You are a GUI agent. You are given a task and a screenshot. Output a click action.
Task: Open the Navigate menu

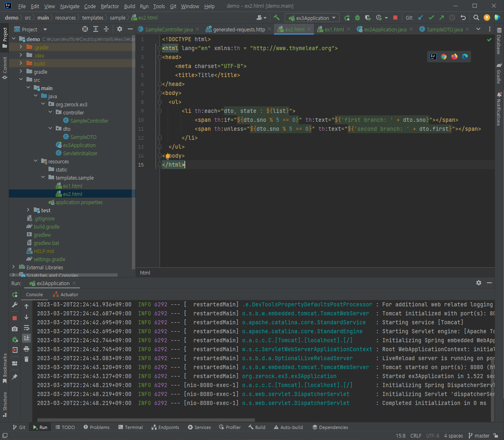coord(70,6)
